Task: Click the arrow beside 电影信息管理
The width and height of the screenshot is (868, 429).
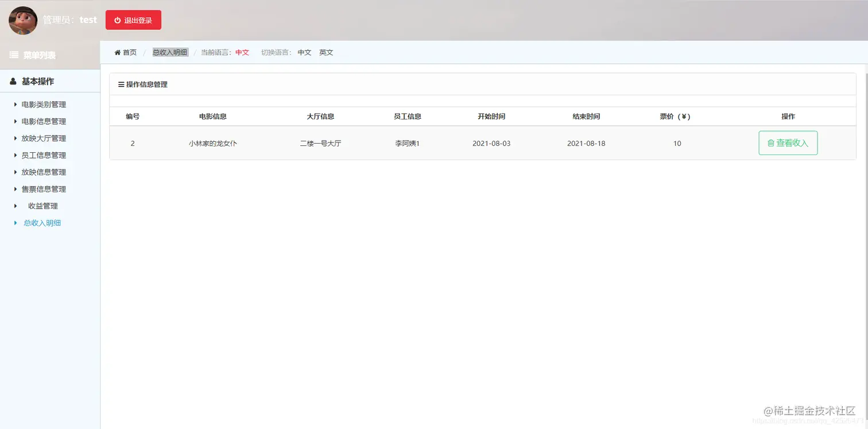Action: (15, 121)
